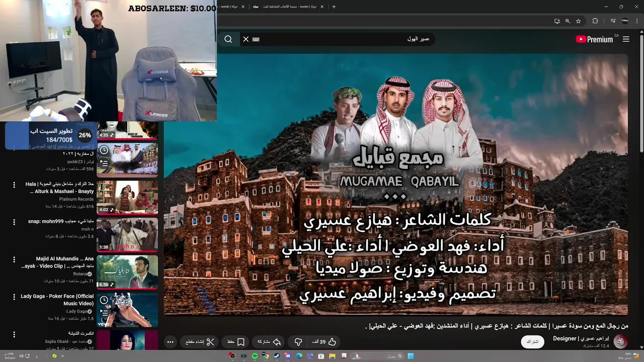Show hidden system tray icons chevron
Screen dimensions: 644x362
[x=62, y=356]
